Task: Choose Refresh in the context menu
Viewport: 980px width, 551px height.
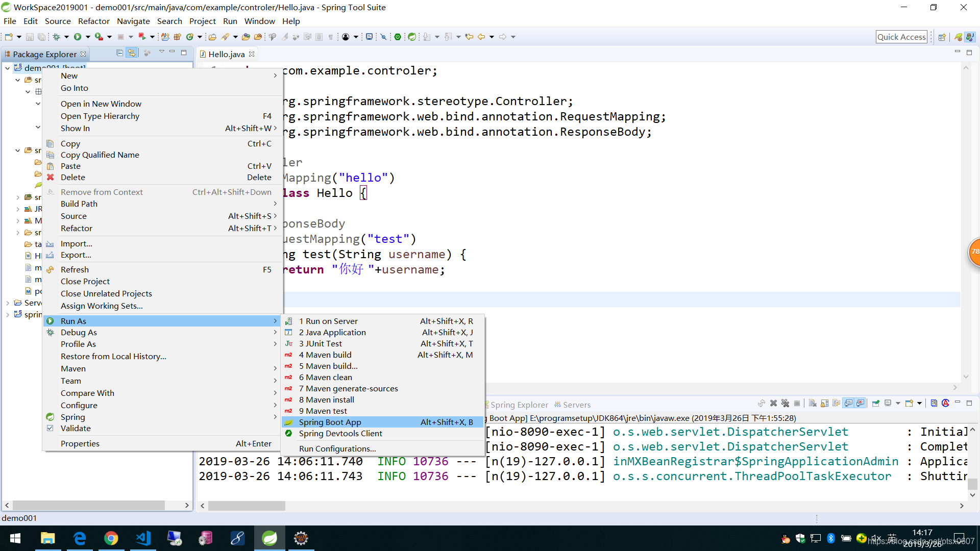Action: tap(75, 269)
